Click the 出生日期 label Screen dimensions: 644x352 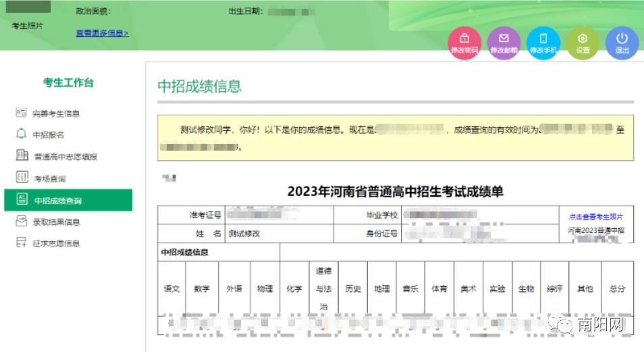point(246,11)
